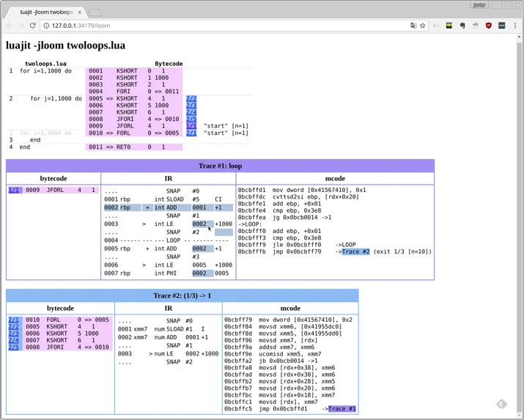Open the Evernote elephant extension

click(462, 26)
